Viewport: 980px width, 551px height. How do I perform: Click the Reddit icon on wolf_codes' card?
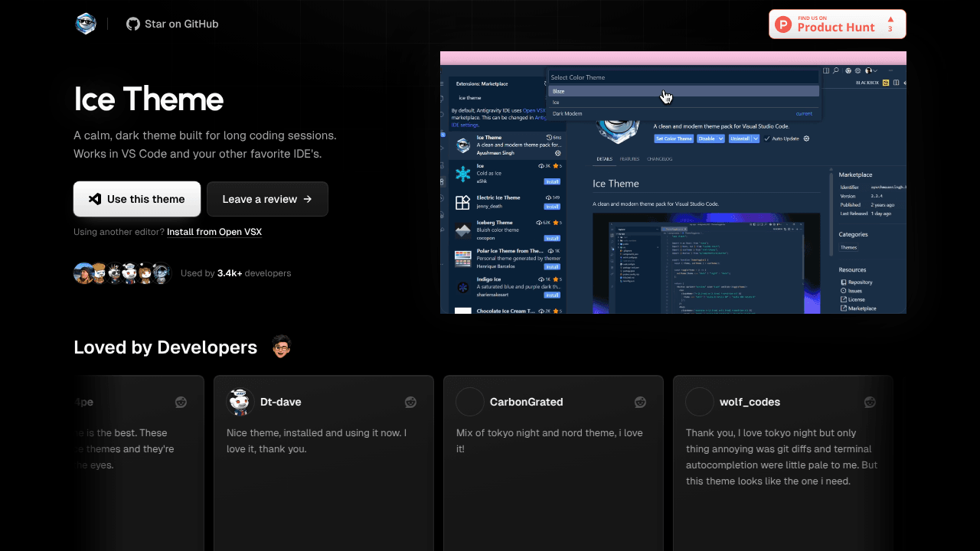(x=870, y=402)
